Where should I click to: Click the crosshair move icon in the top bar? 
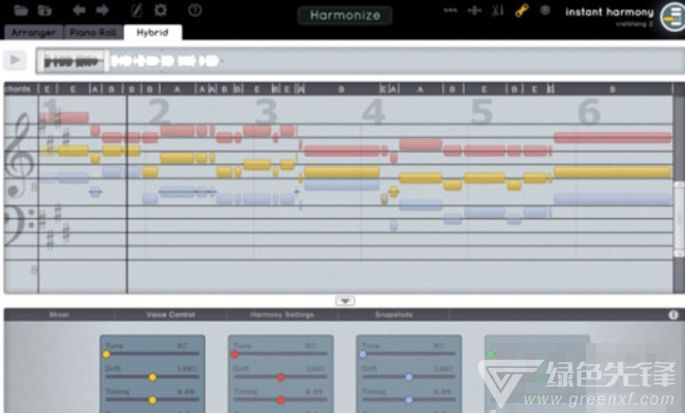pyautogui.click(x=474, y=10)
